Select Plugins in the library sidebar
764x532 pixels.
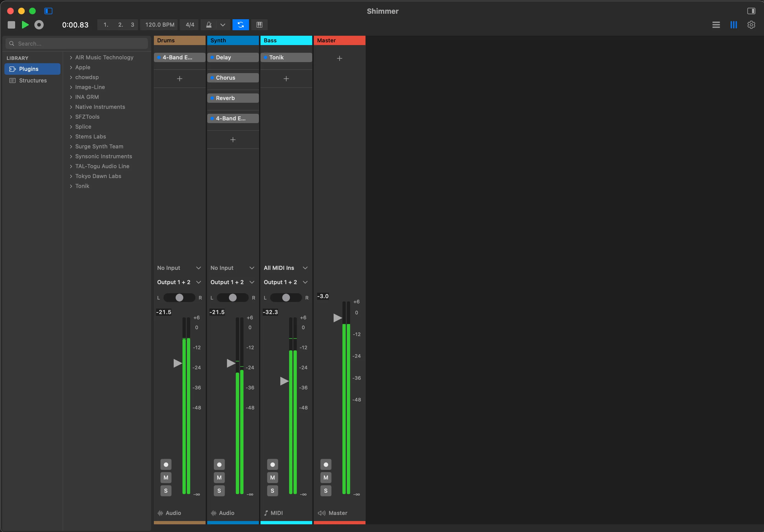coord(32,69)
